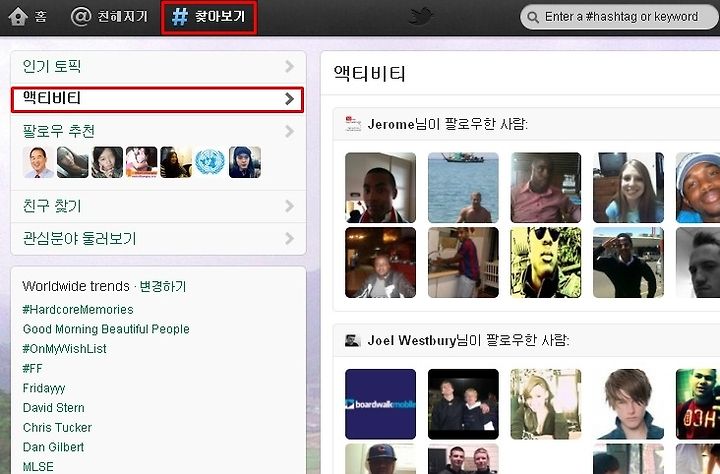Open man in pink shirt photo

tap(546, 187)
